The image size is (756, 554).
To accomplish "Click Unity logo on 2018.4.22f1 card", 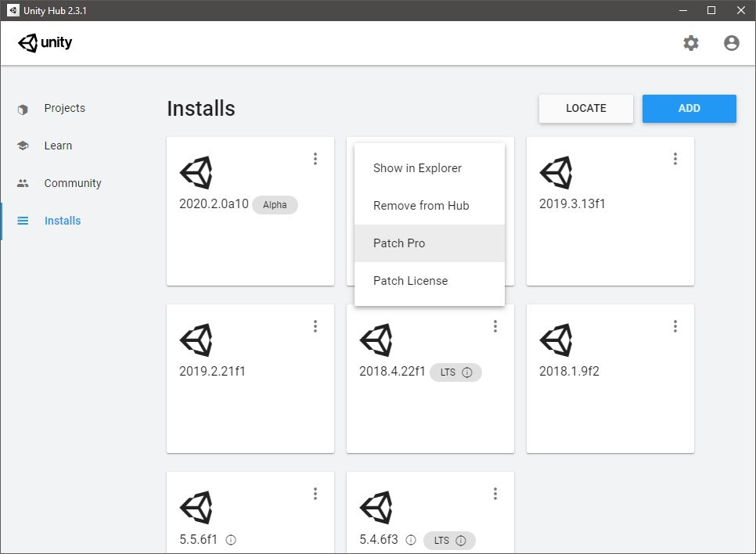I will click(376, 340).
